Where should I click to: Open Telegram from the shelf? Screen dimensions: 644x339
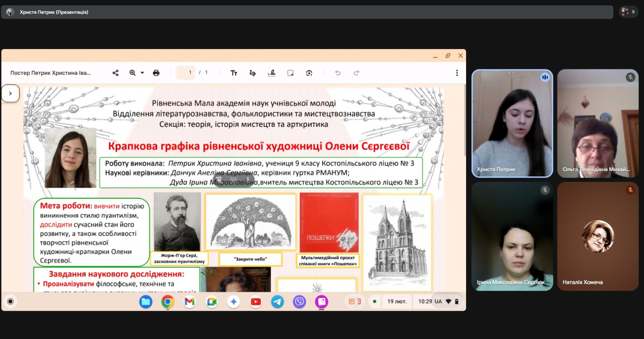(x=277, y=302)
